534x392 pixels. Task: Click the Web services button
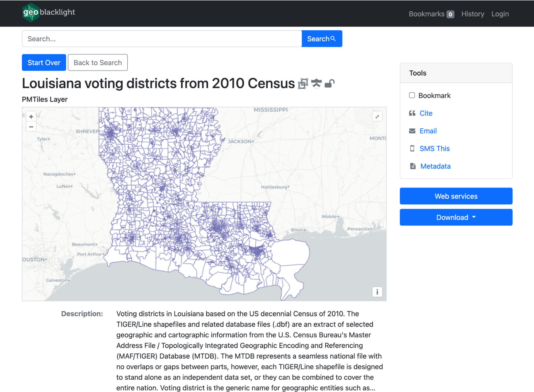(456, 196)
